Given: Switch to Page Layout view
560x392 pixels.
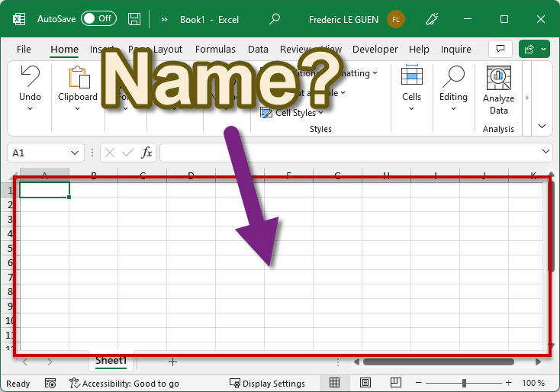Looking at the screenshot, I should pyautogui.click(x=365, y=383).
